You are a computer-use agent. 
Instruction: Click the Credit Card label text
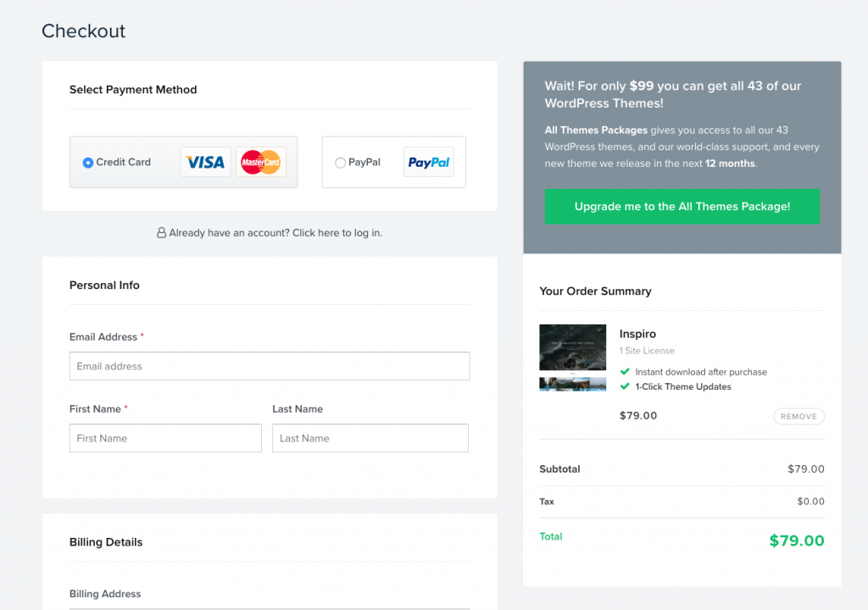pyautogui.click(x=123, y=162)
